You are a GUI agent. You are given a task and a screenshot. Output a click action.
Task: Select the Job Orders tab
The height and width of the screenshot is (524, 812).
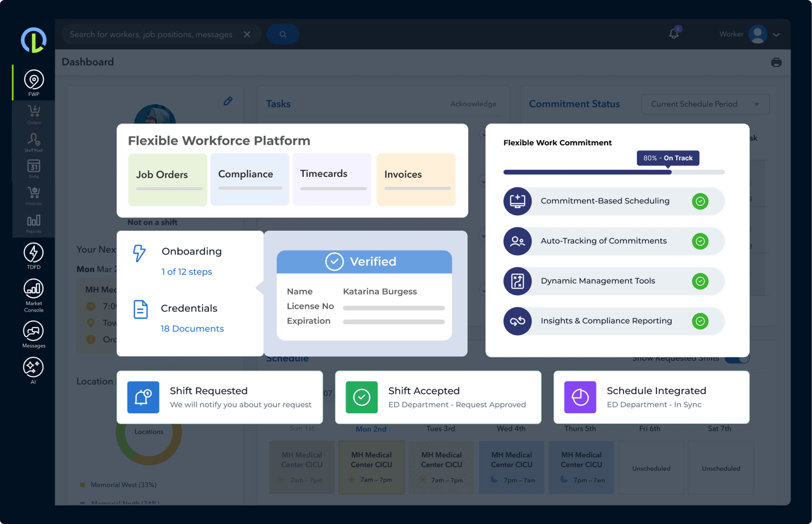168,180
